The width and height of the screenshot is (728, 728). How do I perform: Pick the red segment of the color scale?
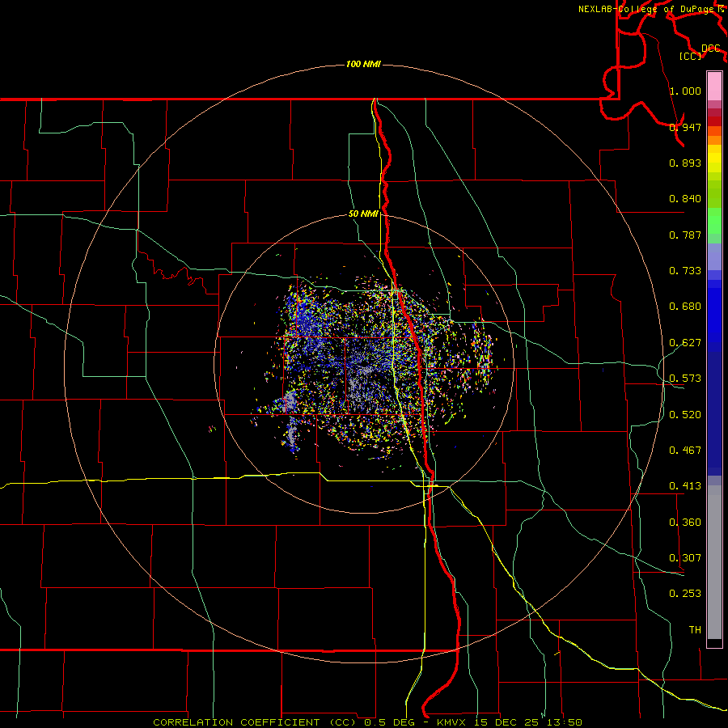pos(714,121)
